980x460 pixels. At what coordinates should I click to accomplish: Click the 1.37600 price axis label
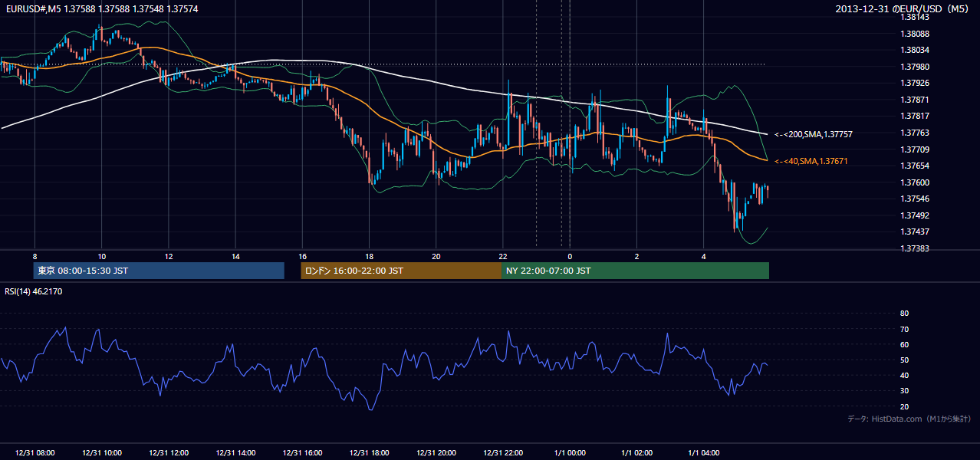915,182
